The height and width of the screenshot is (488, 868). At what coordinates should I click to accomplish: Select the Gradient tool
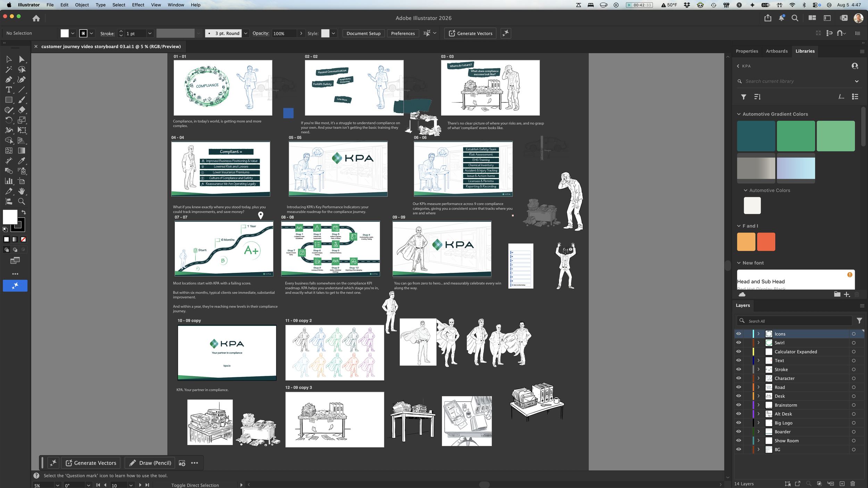click(22, 151)
